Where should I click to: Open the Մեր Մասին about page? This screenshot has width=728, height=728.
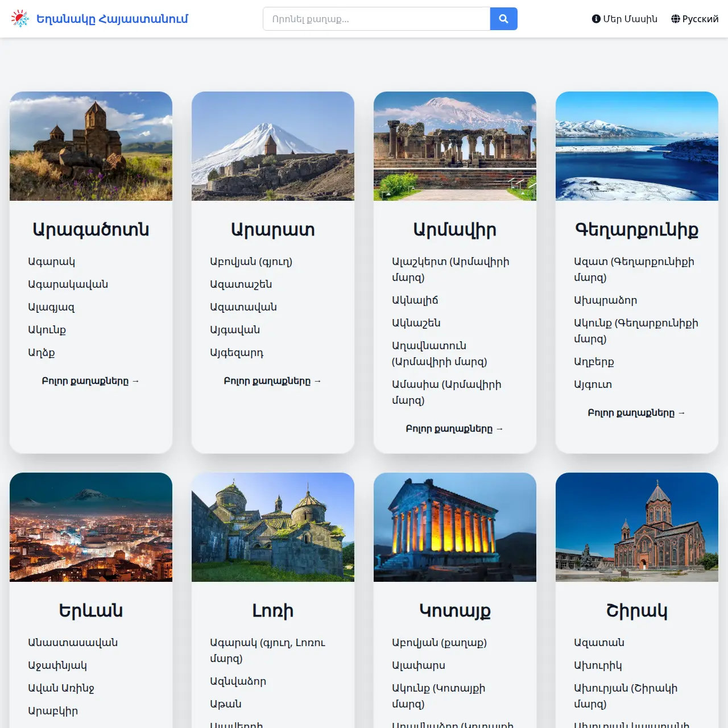click(624, 19)
